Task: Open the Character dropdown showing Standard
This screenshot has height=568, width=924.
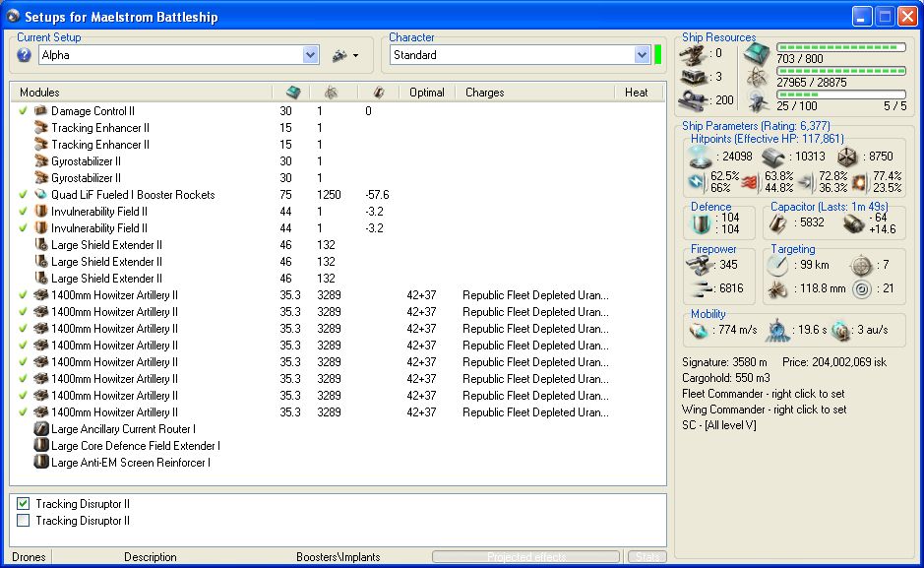Action: [642, 55]
